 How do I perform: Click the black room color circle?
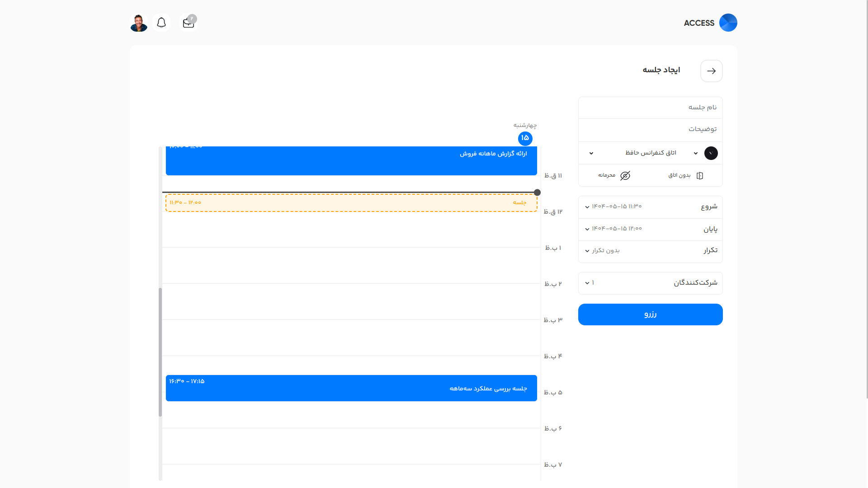click(x=711, y=153)
